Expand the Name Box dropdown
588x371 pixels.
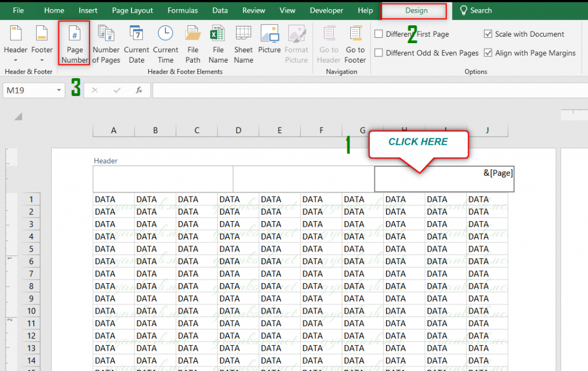coord(57,90)
